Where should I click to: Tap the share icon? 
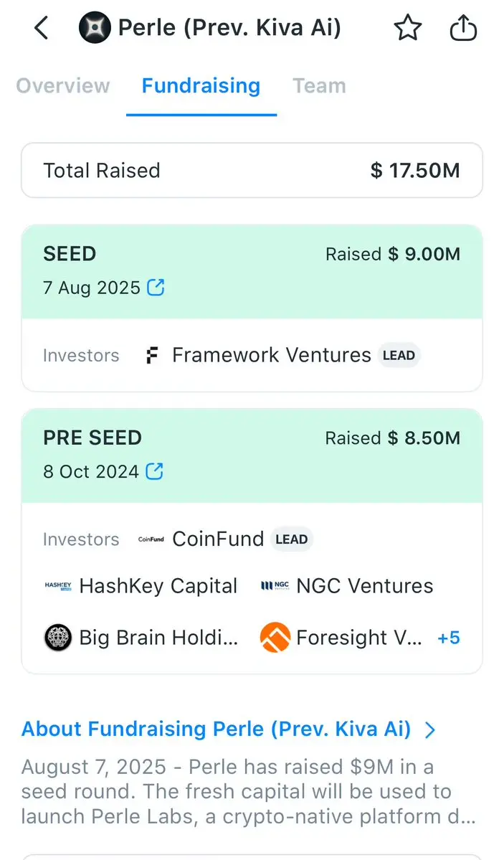point(463,29)
